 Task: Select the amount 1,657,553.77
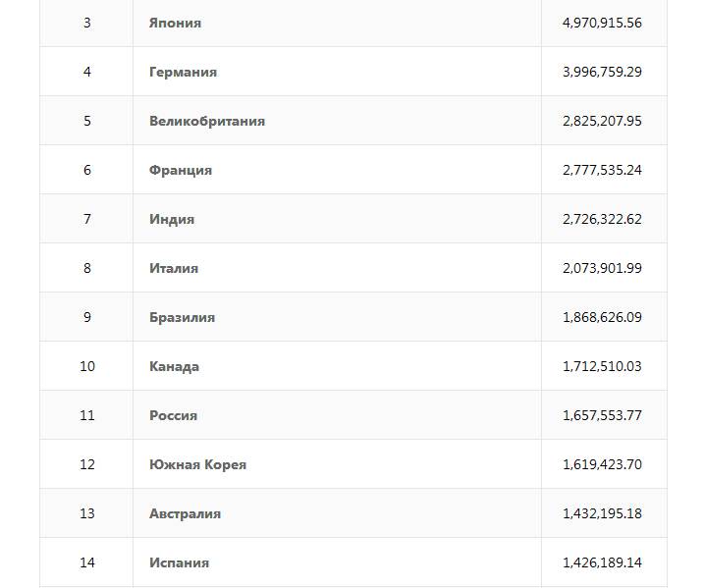click(602, 415)
